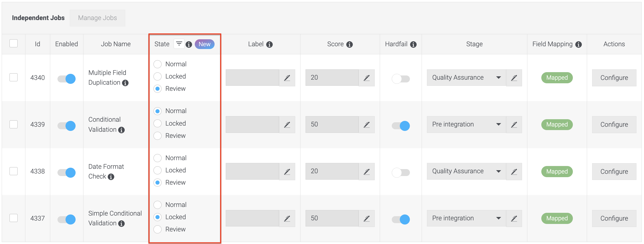The width and height of the screenshot is (644, 244).
Task: Open info icon for Date Format Check
Action: [111, 177]
